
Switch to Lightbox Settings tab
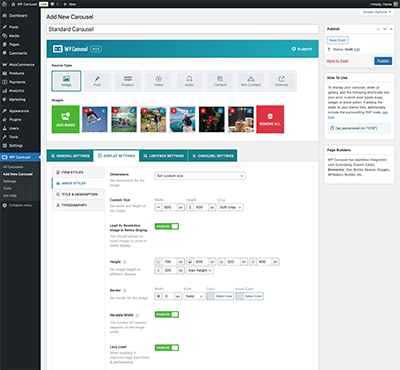[163, 156]
